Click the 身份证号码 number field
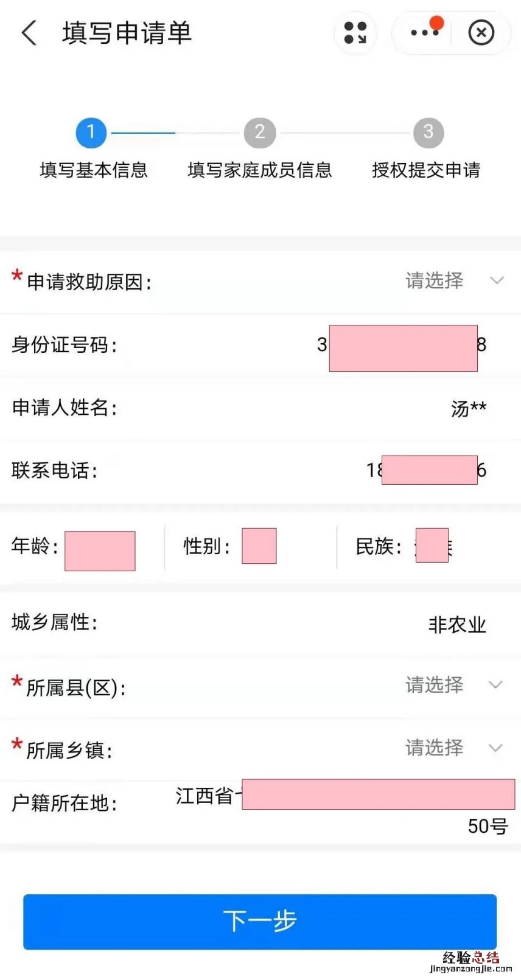The width and height of the screenshot is (521, 980). tap(402, 346)
